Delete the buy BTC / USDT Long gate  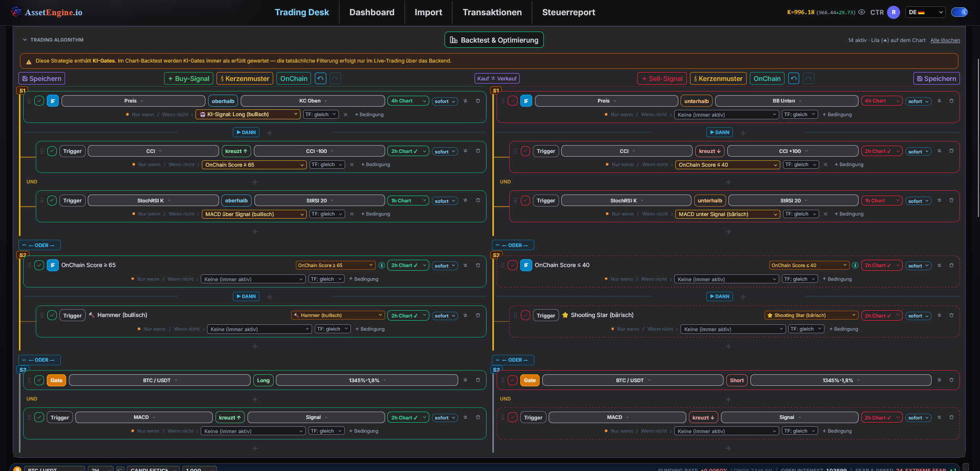point(478,380)
